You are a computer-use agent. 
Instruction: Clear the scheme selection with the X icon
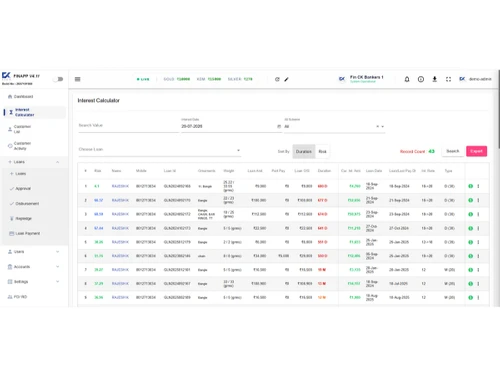click(x=378, y=126)
